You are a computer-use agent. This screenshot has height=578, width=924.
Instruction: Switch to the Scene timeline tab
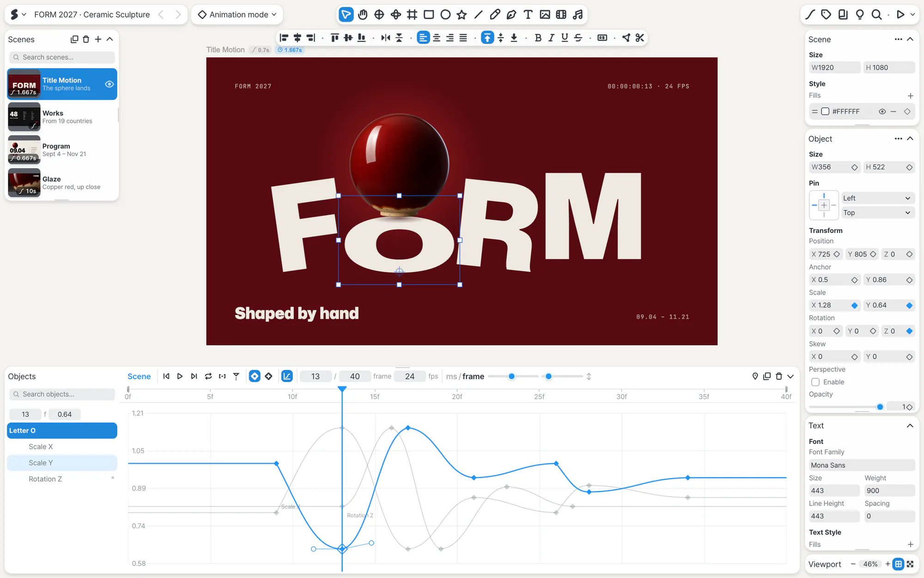coord(139,376)
